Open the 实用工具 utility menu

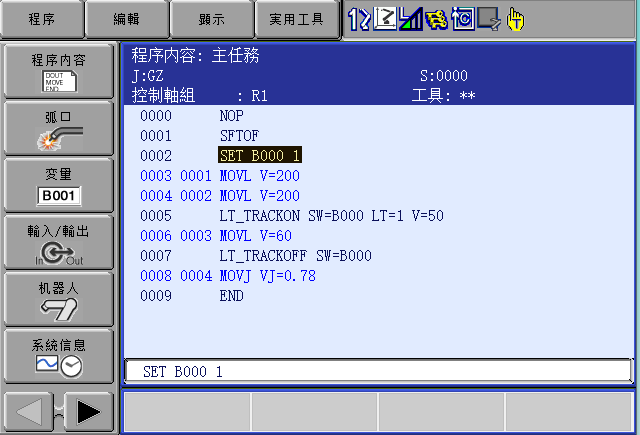coord(297,18)
